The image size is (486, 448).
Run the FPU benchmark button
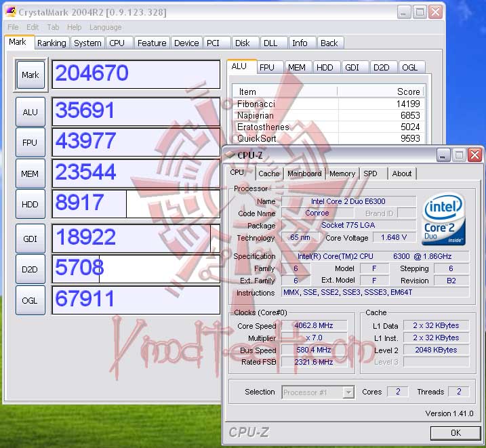click(x=31, y=142)
